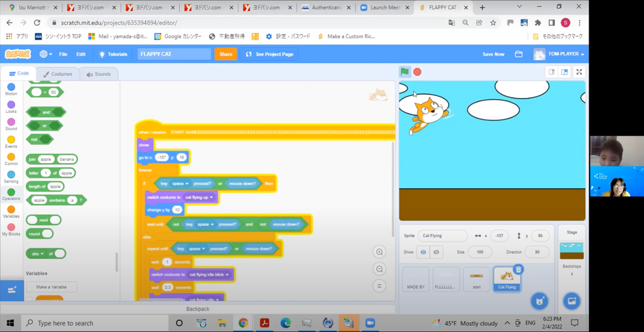The height and width of the screenshot is (332, 644).
Task: Open the Variables block category
Action: pos(11,212)
